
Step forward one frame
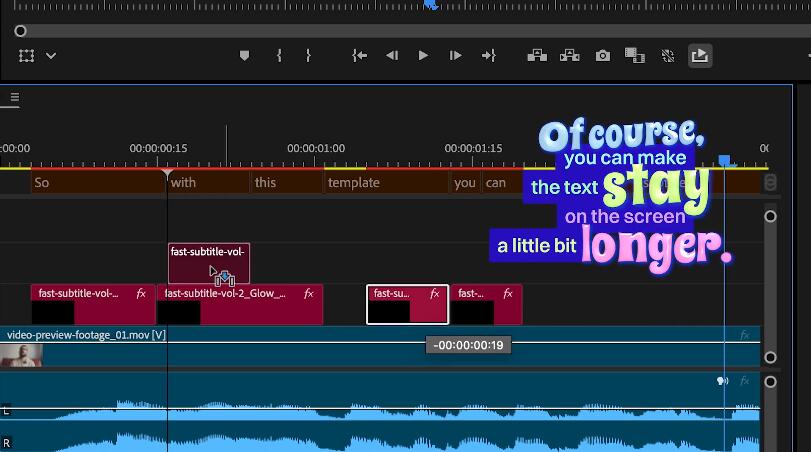(455, 56)
